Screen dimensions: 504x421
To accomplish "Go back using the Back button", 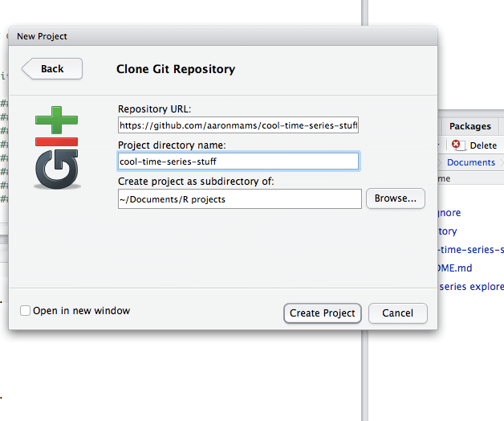I will tap(52, 69).
